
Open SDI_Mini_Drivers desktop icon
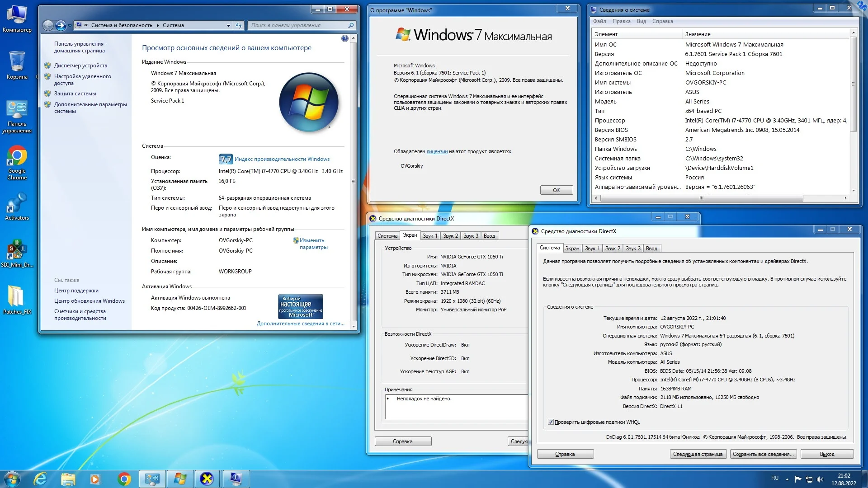click(x=17, y=250)
